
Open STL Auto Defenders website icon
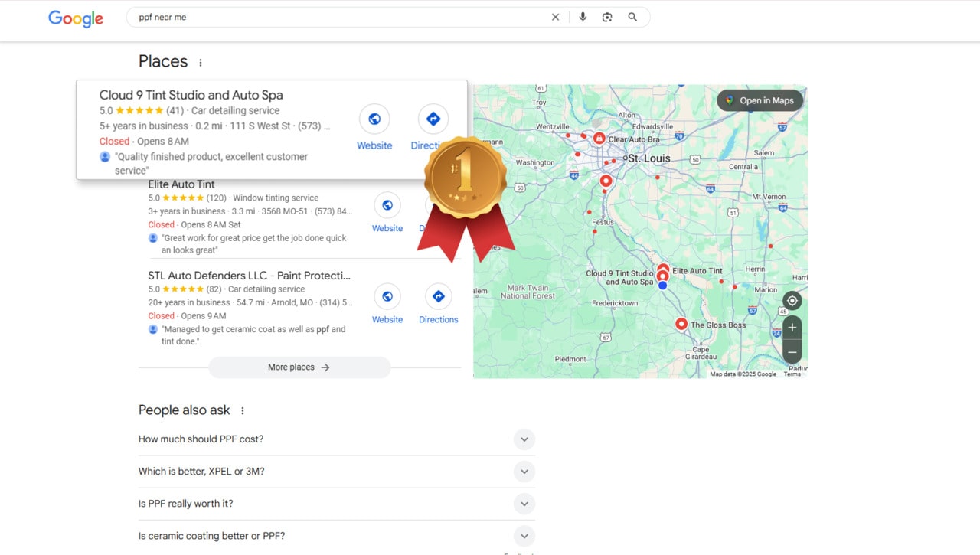point(387,296)
